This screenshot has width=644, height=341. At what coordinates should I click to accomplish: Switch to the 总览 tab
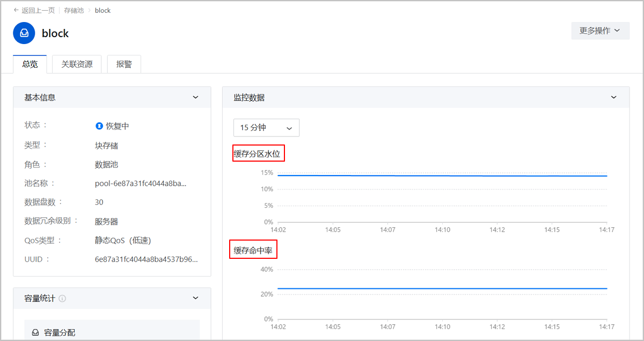tap(30, 64)
